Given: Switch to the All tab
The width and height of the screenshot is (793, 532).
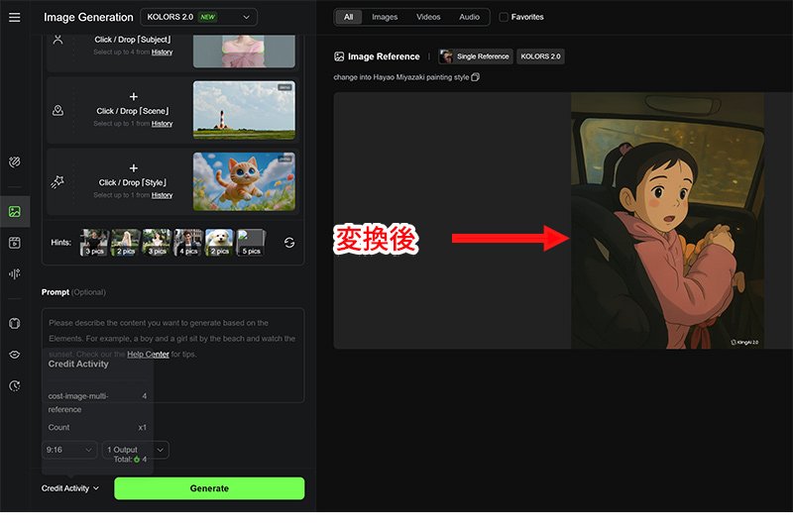Looking at the screenshot, I should tap(349, 17).
